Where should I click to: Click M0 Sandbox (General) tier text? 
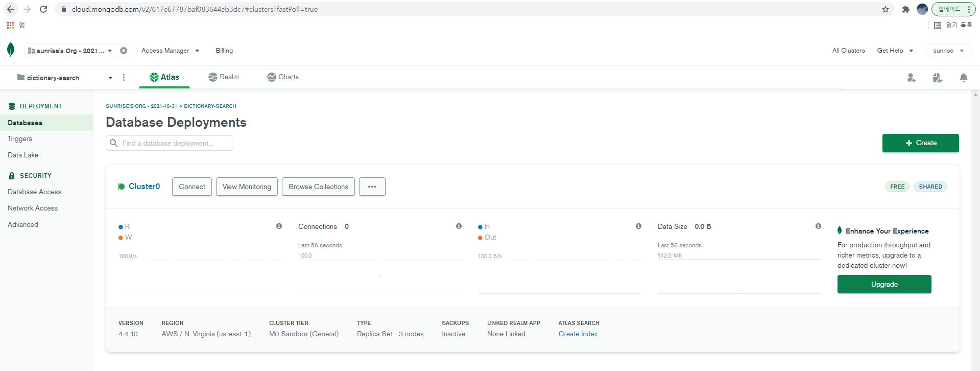tap(304, 334)
